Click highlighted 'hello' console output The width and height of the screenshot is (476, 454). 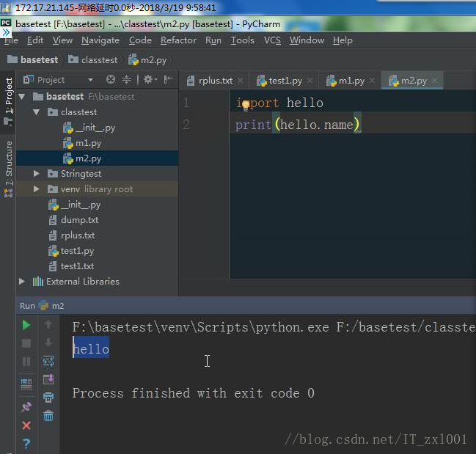click(91, 349)
